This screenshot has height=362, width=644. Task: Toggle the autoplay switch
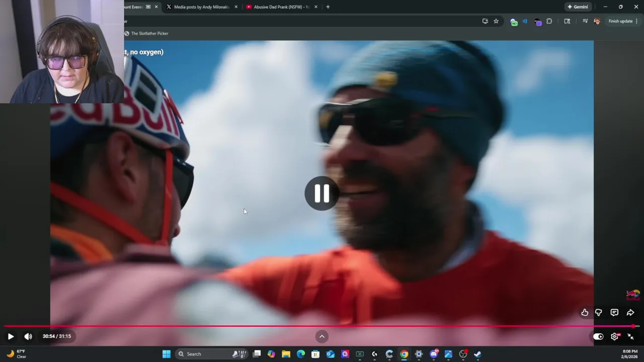(x=598, y=336)
